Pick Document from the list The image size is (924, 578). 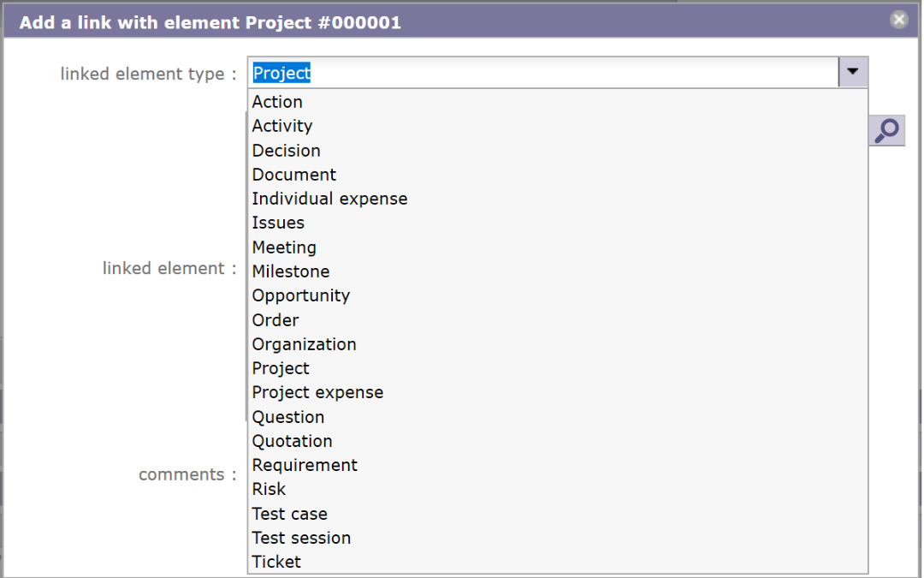[x=294, y=175]
